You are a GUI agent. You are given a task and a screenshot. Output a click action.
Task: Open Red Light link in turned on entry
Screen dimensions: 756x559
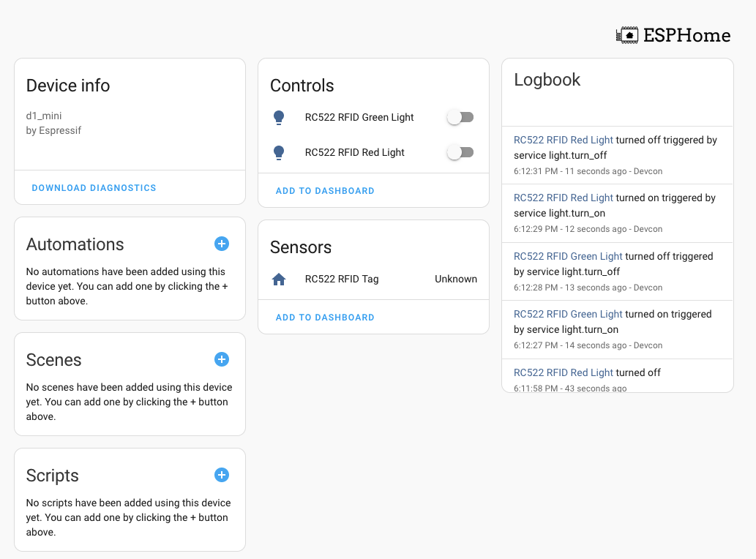(x=564, y=198)
